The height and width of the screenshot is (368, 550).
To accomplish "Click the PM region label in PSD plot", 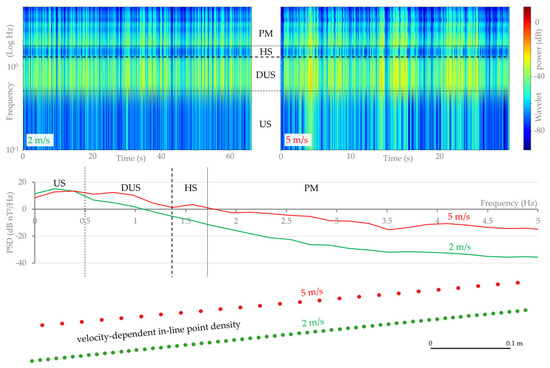I will tap(311, 188).
